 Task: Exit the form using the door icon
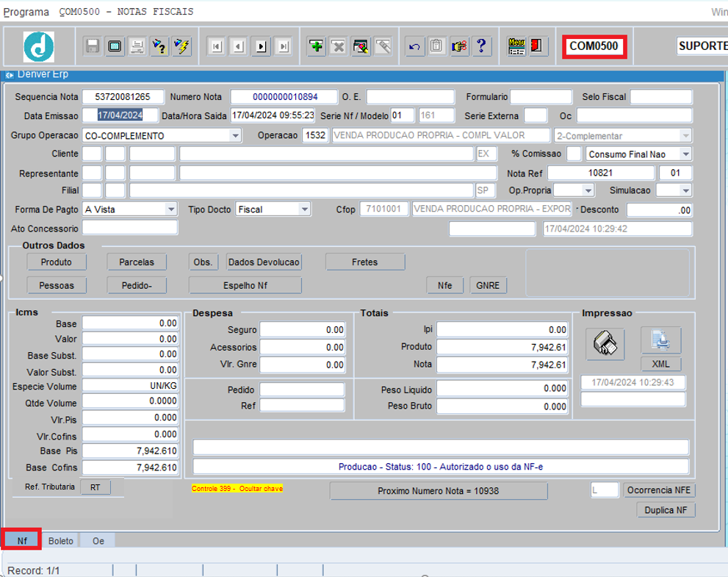(537, 46)
